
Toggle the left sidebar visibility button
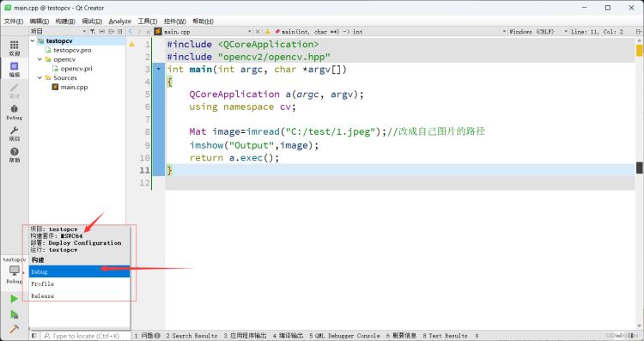(34, 336)
